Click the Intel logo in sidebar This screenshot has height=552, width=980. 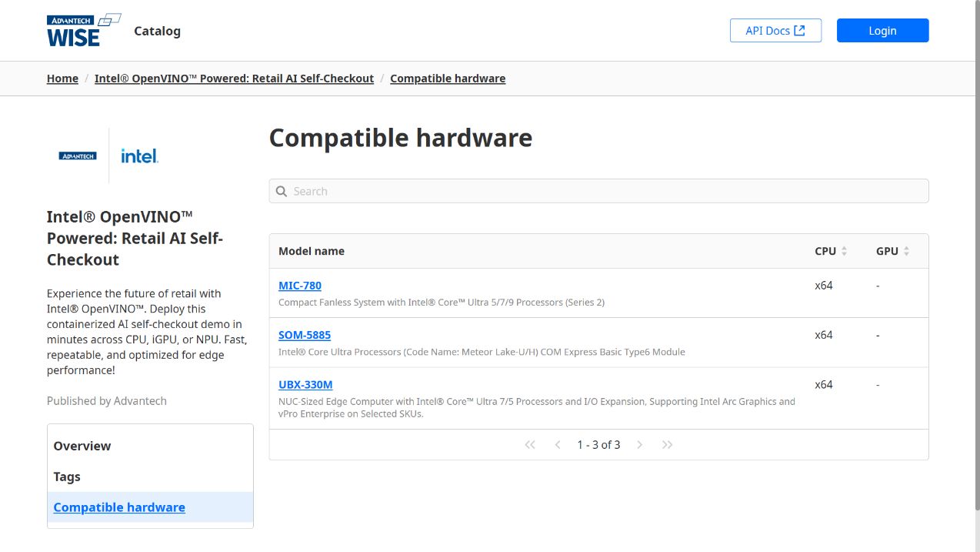[x=139, y=156]
